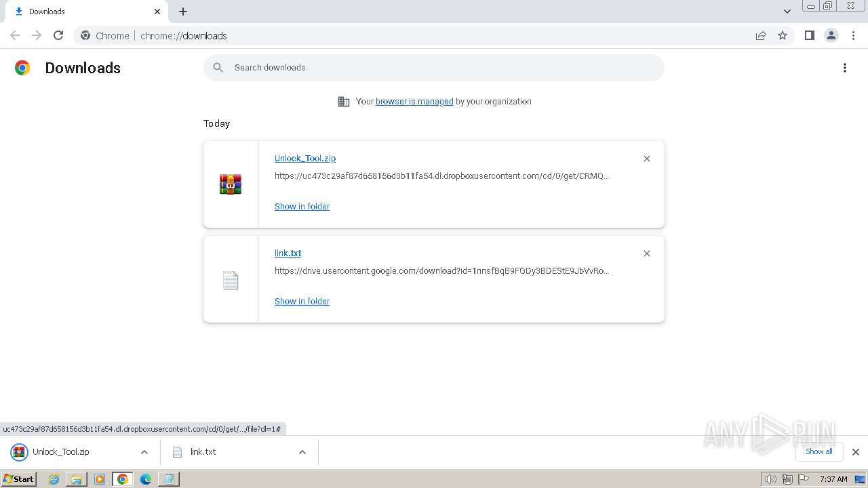Image resolution: width=868 pixels, height=488 pixels.
Task: Open the Downloads page more actions menu
Action: (x=845, y=68)
